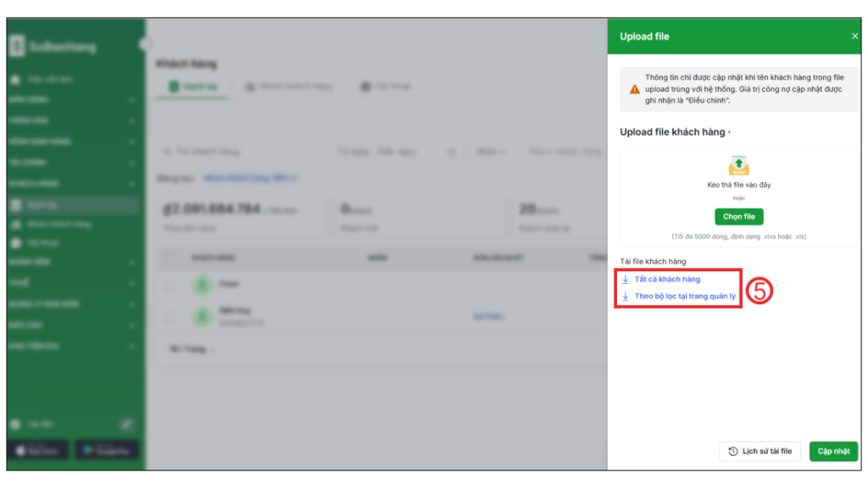The width and height of the screenshot is (868, 489).
Task: Click the pencil edit icon at sidebar bottom
Action: click(x=126, y=424)
